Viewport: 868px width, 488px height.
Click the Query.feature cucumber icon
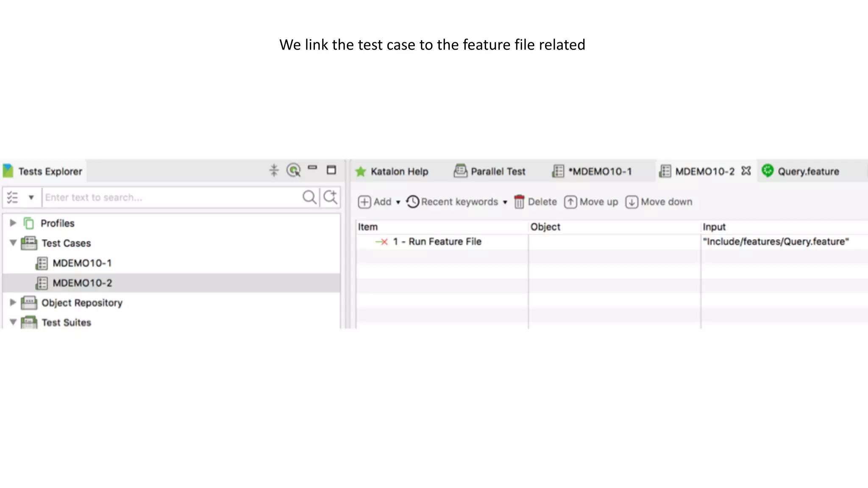[x=768, y=170]
